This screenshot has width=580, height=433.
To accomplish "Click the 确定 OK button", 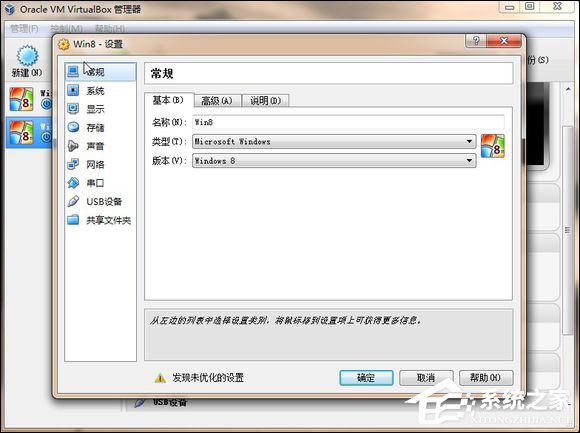I will coord(366,378).
